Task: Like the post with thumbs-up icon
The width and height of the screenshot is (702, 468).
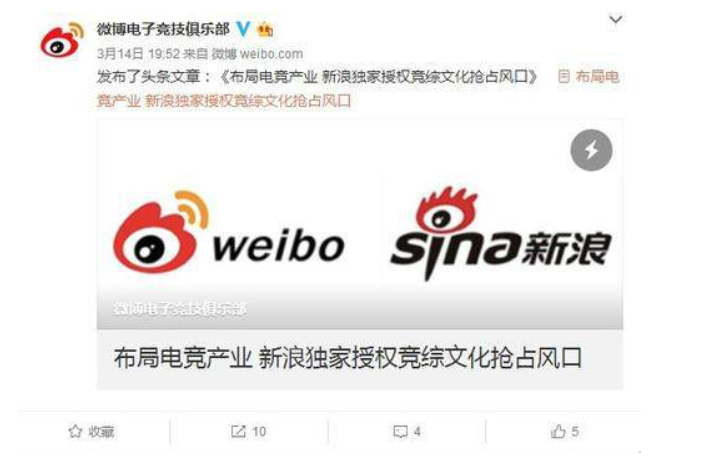Action: 558,431
